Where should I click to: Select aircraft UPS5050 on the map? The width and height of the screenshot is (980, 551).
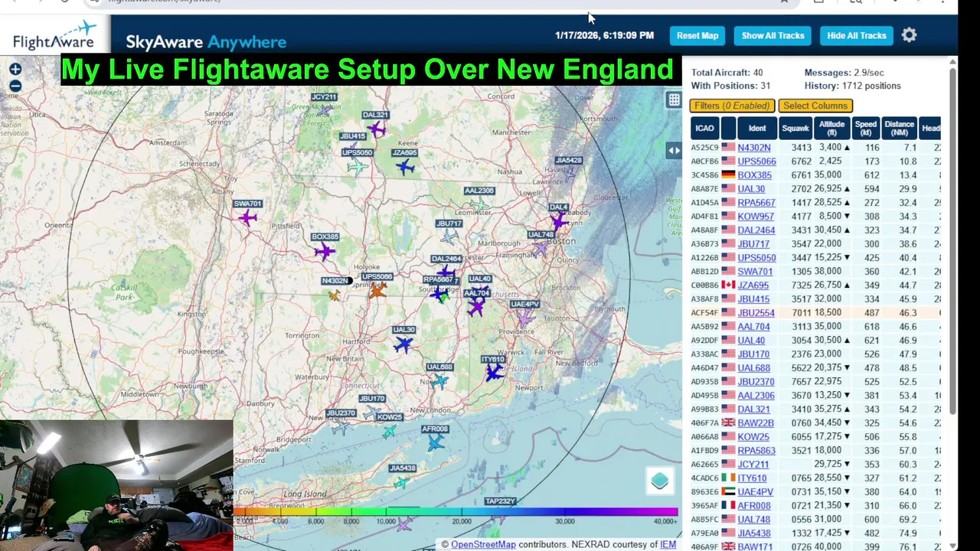coord(357,167)
